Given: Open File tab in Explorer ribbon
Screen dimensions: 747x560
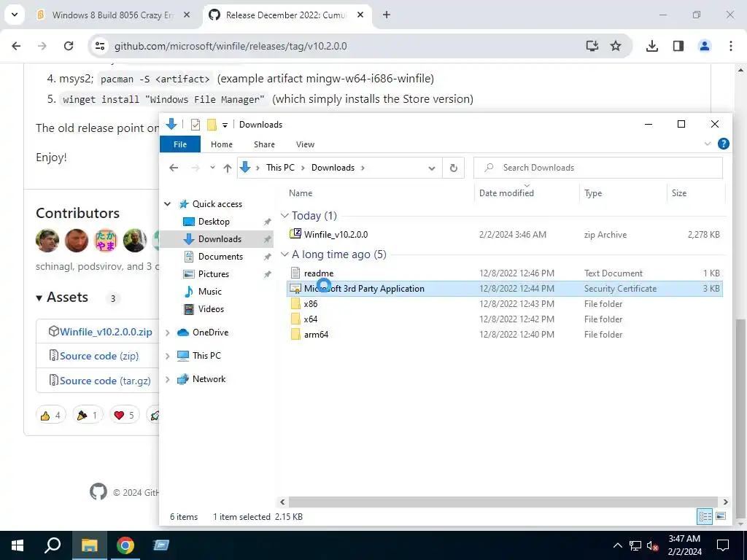Looking at the screenshot, I should pyautogui.click(x=180, y=144).
